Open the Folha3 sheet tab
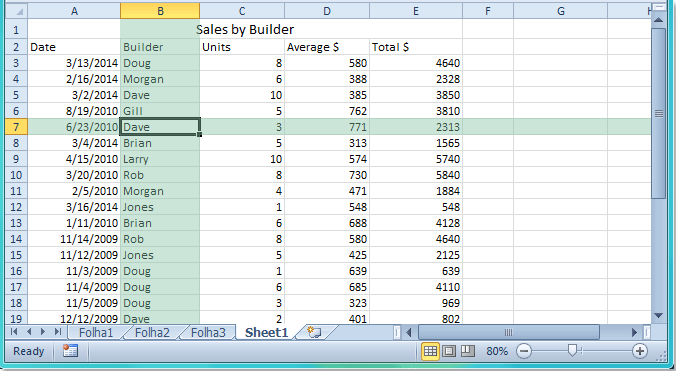Image resolution: width=676 pixels, height=371 pixels. pos(208,333)
